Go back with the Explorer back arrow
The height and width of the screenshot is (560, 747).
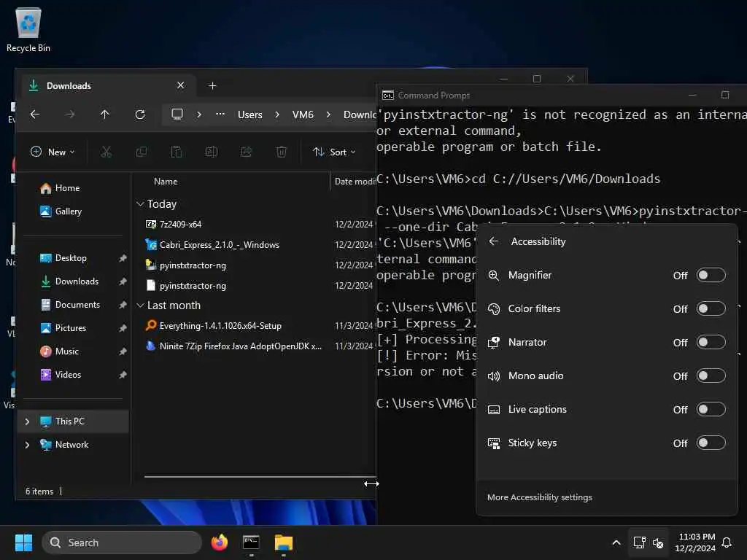coord(35,114)
